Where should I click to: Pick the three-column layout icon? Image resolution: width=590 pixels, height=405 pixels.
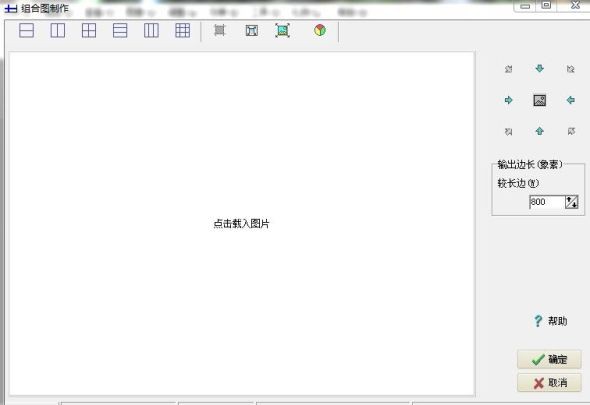tap(151, 30)
